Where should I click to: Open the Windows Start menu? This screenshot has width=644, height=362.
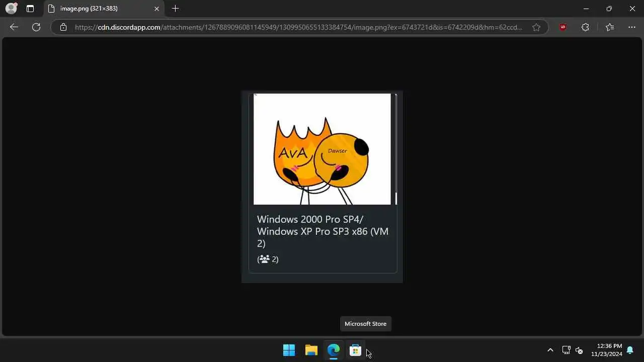[x=289, y=350]
